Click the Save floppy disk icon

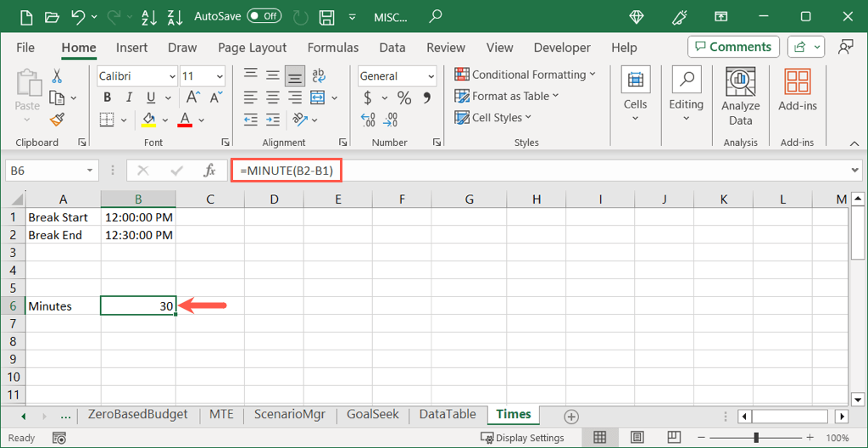pos(328,17)
